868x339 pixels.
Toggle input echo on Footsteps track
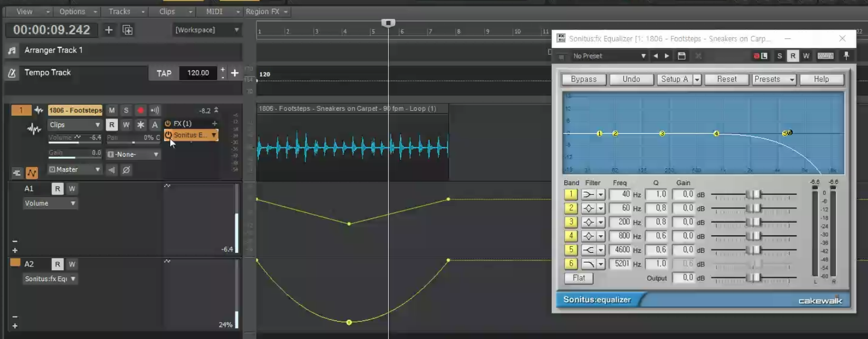(155, 110)
